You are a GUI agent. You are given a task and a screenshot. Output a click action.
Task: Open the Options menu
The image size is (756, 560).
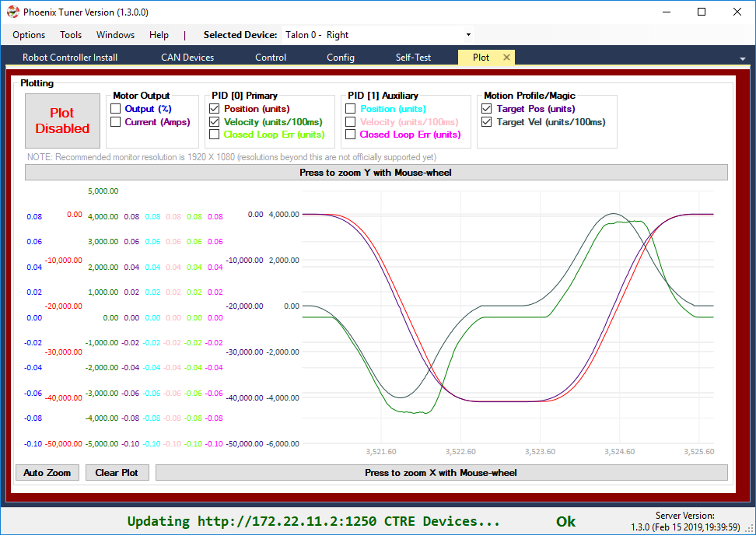click(29, 35)
